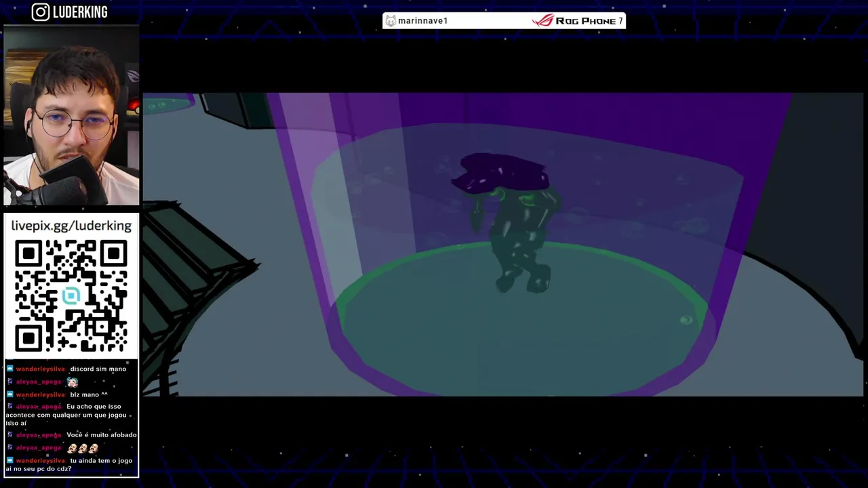Click the chat message 'discord sim mano'

click(x=98, y=369)
